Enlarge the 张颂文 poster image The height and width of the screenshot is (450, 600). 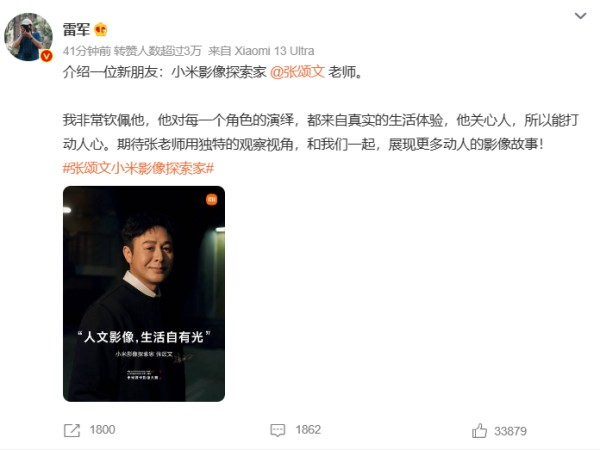[x=144, y=293]
